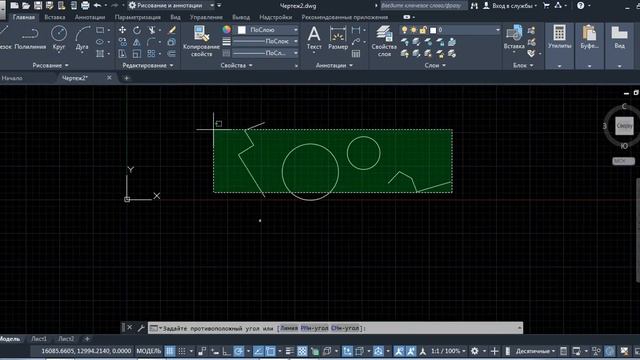Click the Undo arrow in quick access toolbar

tap(97, 6)
